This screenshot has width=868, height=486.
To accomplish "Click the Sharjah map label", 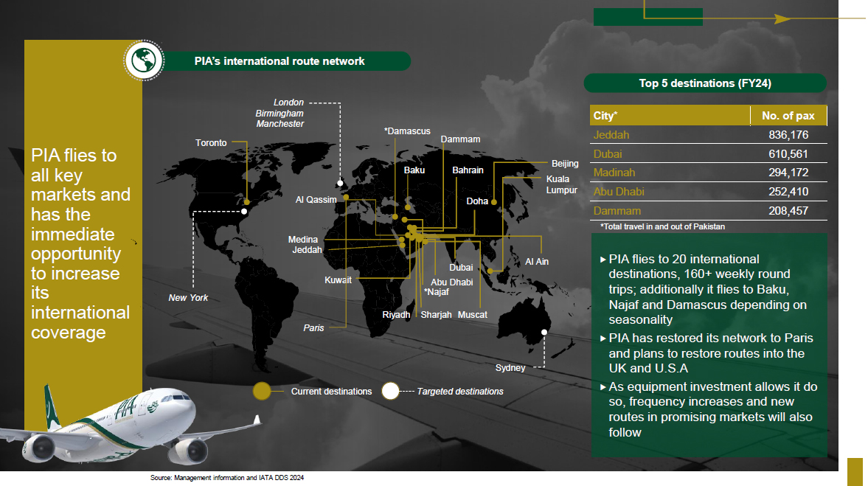I will point(436,314).
